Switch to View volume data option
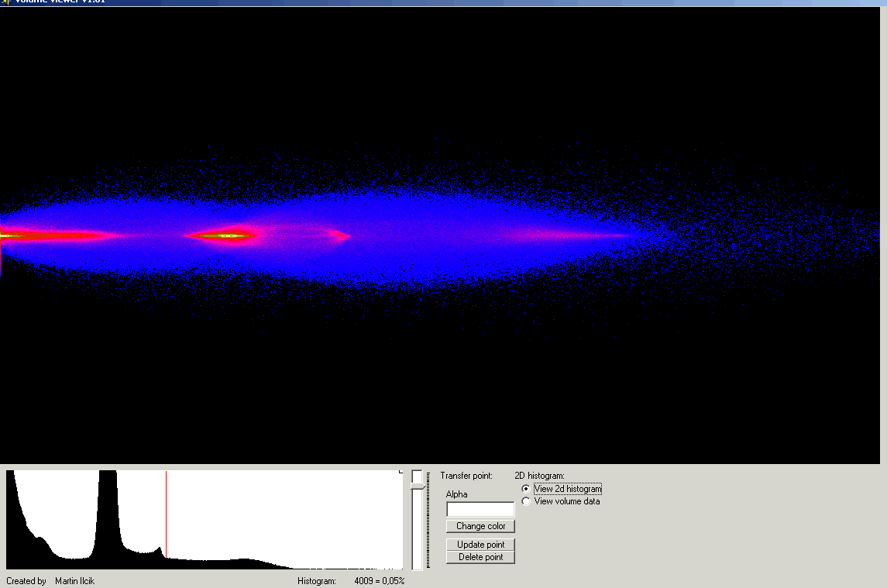The image size is (887, 588). click(527, 501)
